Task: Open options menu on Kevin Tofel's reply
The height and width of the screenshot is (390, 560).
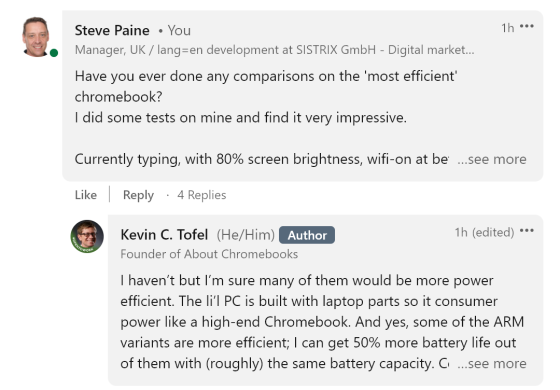Action: (527, 231)
